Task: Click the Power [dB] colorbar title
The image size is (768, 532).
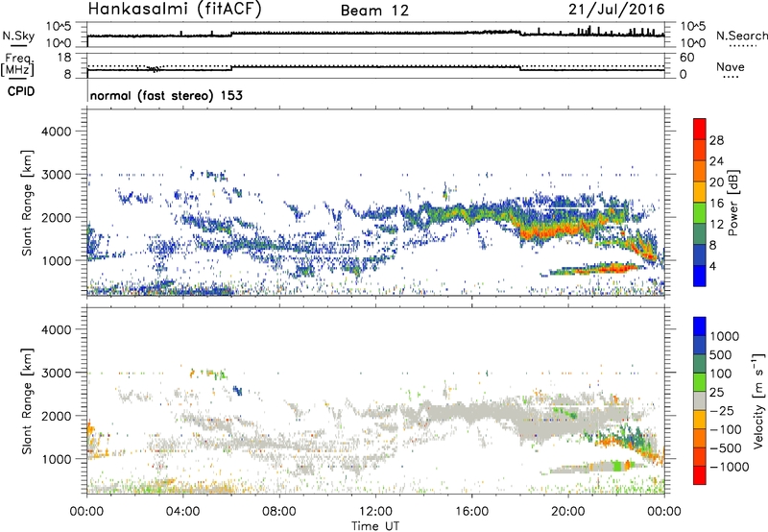Action: point(732,203)
